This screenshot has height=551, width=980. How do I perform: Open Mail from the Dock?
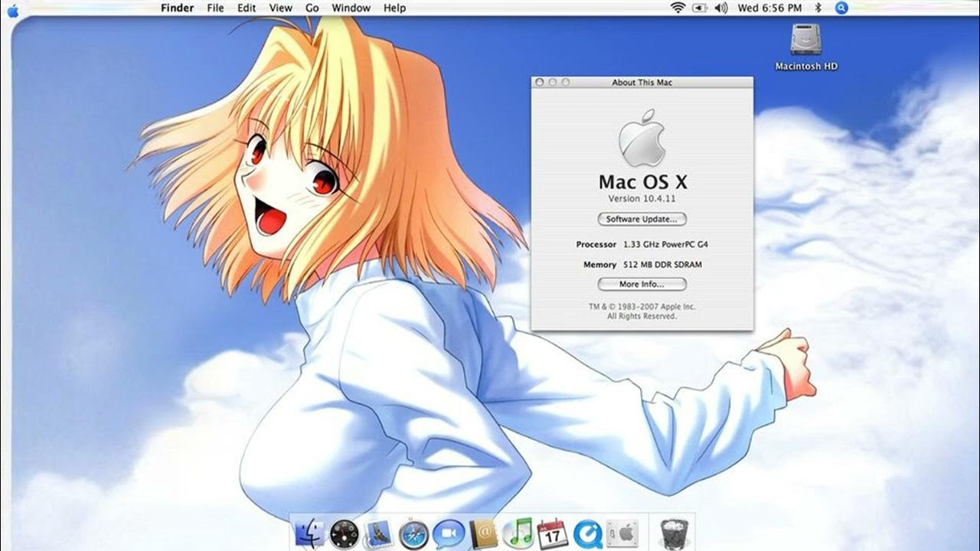tap(379, 533)
